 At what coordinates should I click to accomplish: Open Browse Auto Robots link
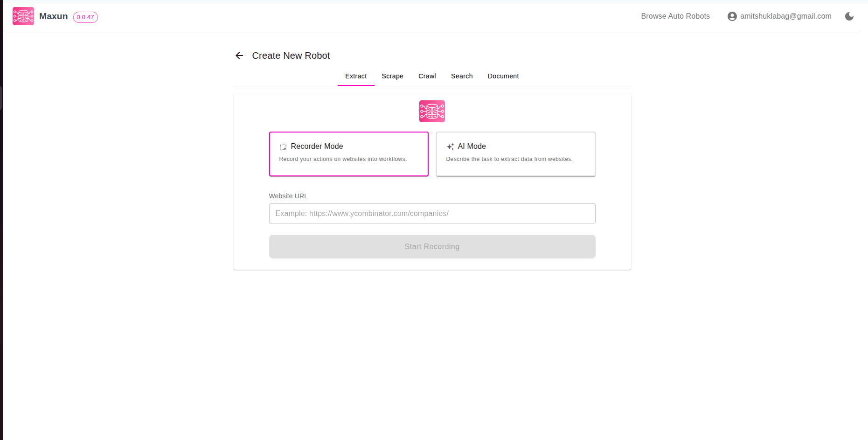coord(675,16)
